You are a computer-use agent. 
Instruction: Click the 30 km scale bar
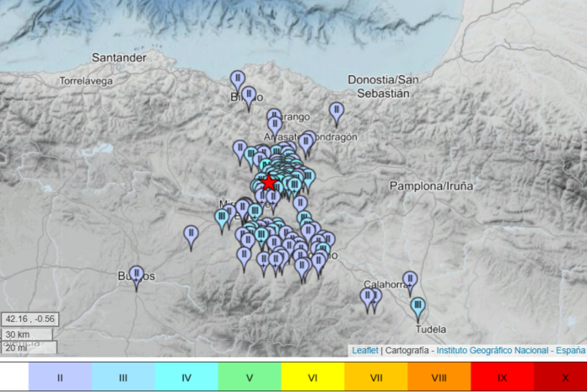27,334
